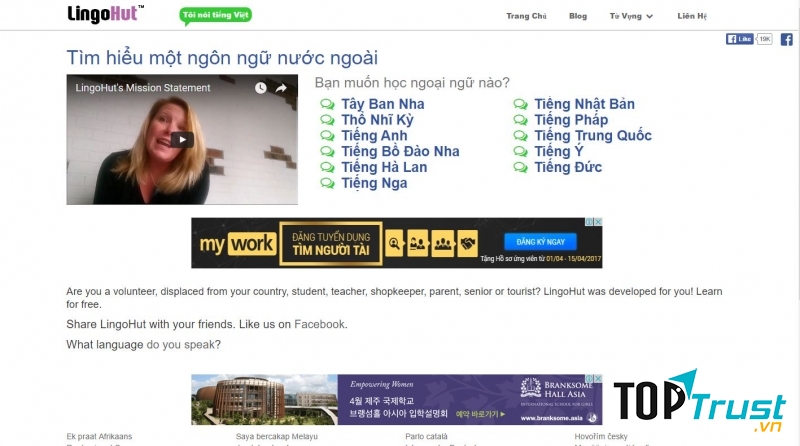
Task: Play the LingoHut Mission Statement video
Action: point(182,139)
